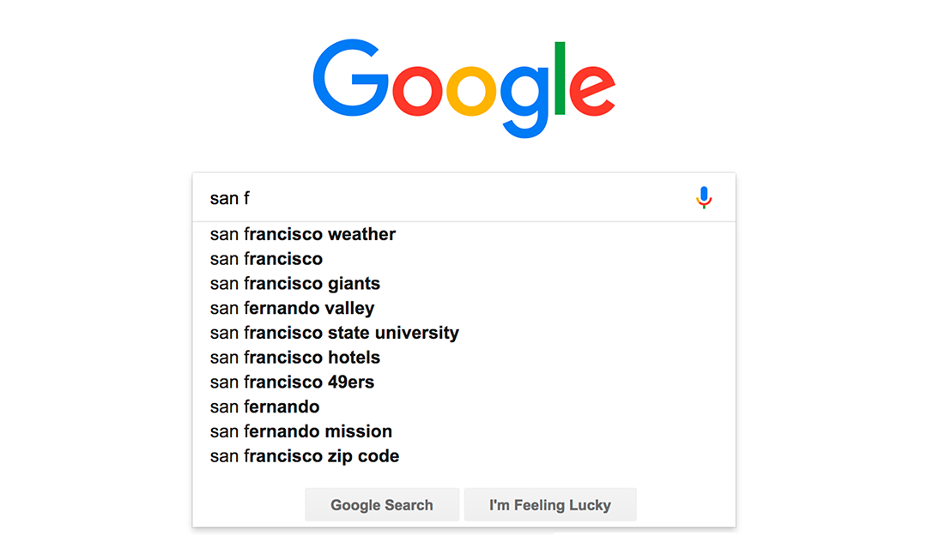The height and width of the screenshot is (560, 927).
Task: Click the microphone voice search icon
Action: (704, 198)
